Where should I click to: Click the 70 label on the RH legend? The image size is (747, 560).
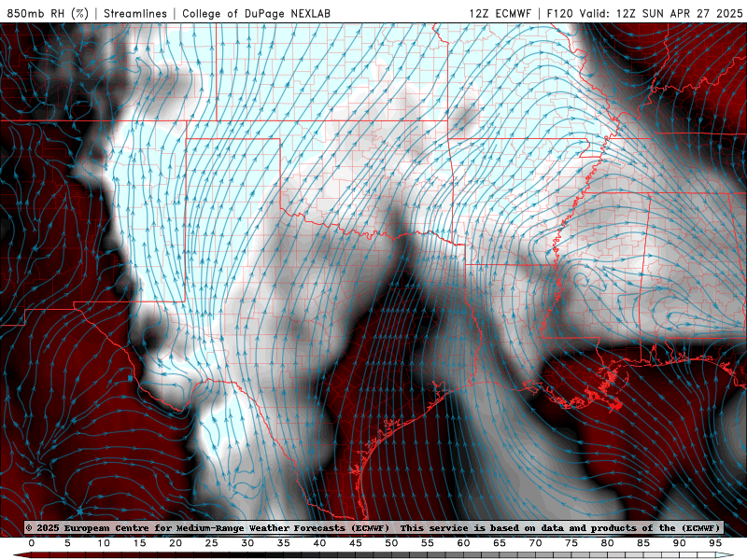pos(535,543)
